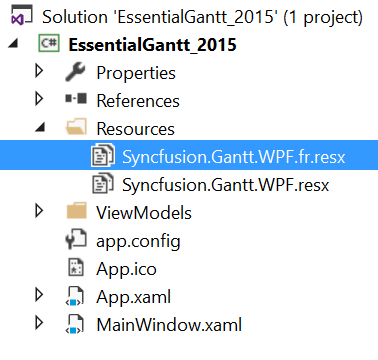Select the Solution 'EssentialGantt_2015' root item
The height and width of the screenshot is (360, 378).
tap(202, 17)
